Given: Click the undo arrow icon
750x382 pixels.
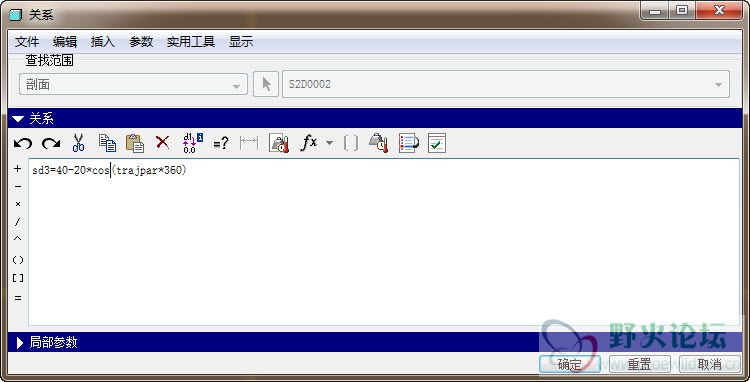Looking at the screenshot, I should (22, 143).
